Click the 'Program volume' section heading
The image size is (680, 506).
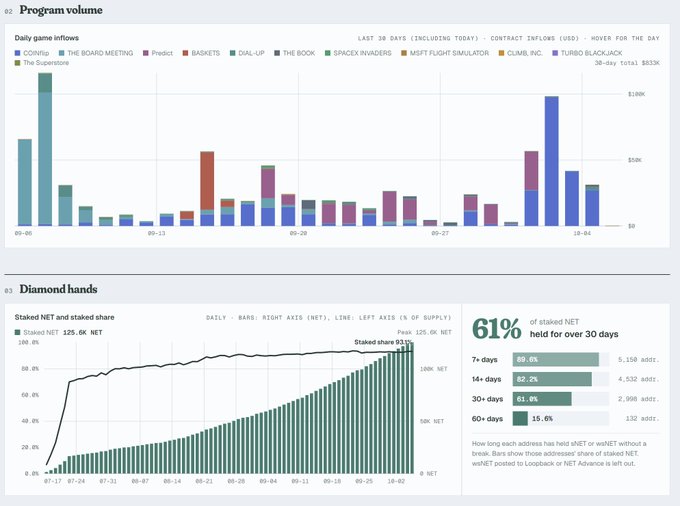pyautogui.click(x=61, y=10)
